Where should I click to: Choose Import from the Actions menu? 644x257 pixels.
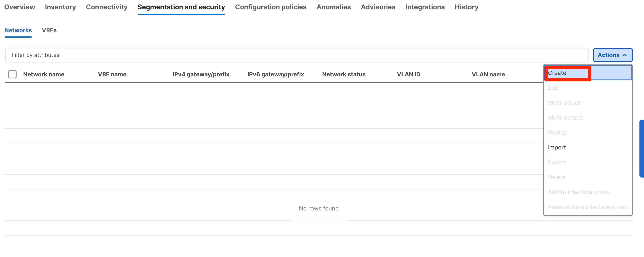[x=557, y=147]
